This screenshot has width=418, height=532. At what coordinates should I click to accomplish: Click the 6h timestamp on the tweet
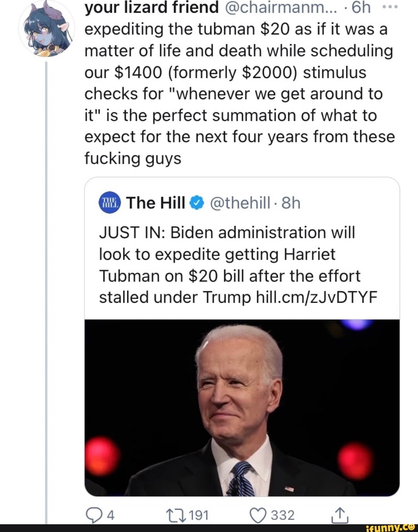[361, 7]
